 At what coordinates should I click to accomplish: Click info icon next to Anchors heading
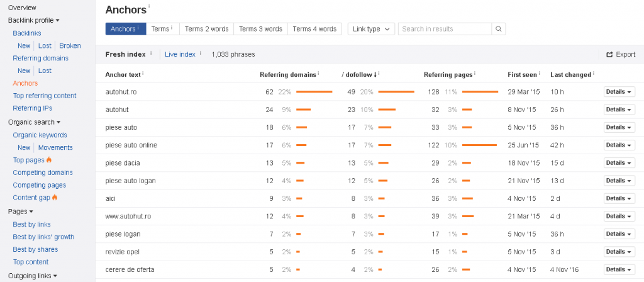[149, 7]
